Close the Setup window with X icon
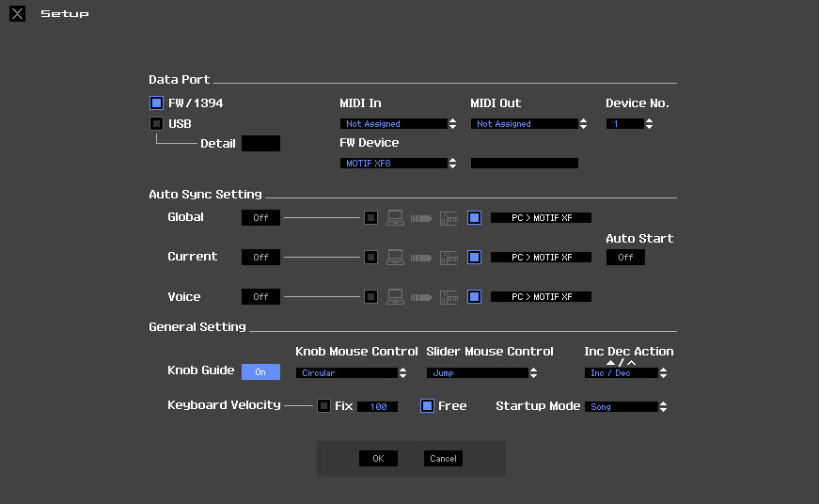The width and height of the screenshot is (819, 504). click(17, 14)
